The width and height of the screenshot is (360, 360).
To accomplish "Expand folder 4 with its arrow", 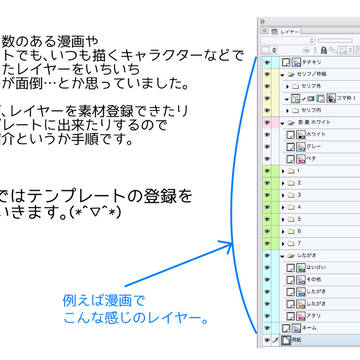I will click(283, 207).
